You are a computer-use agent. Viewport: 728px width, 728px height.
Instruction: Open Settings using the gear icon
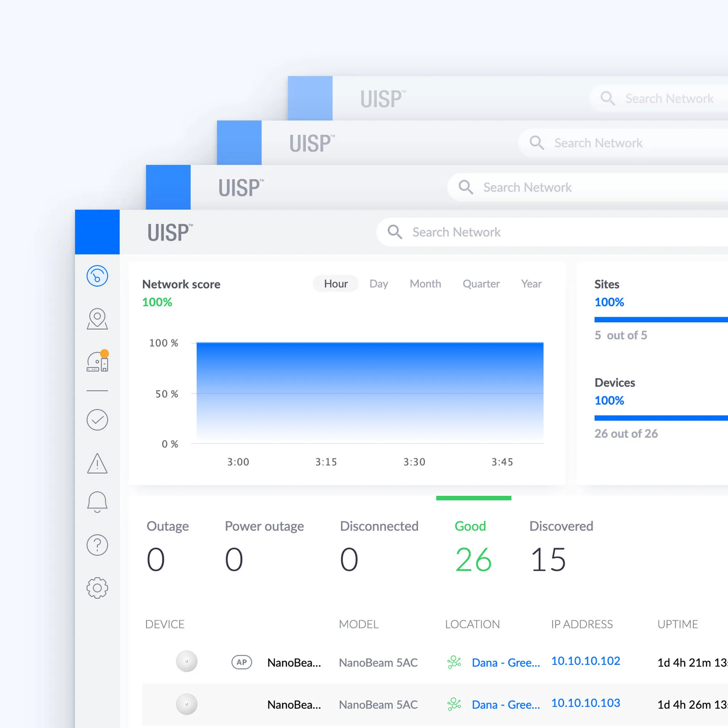pyautogui.click(x=97, y=587)
